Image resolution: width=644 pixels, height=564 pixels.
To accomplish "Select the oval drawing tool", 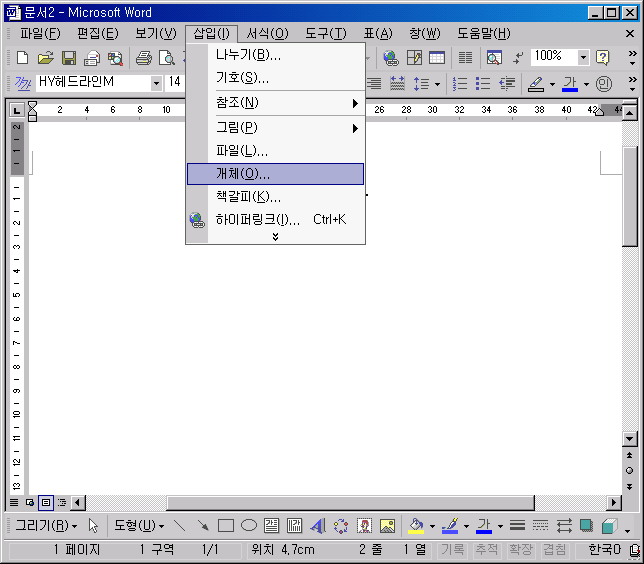I will [248, 525].
